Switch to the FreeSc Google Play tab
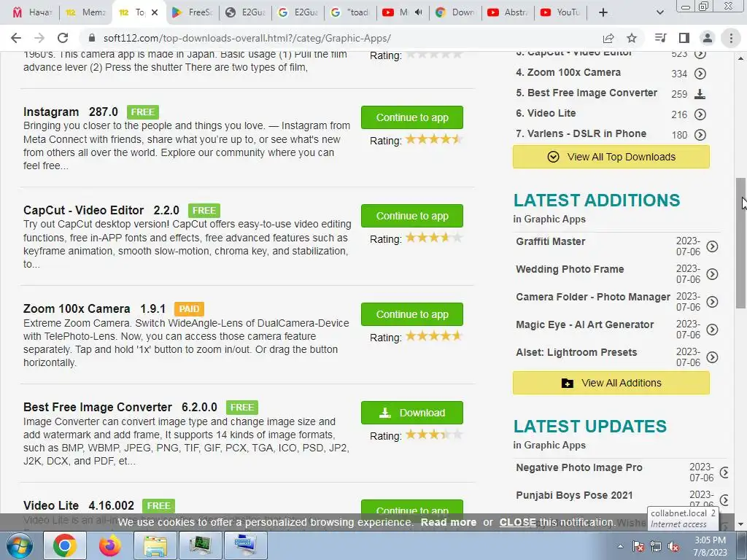This screenshot has height=560, width=747. click(x=193, y=12)
